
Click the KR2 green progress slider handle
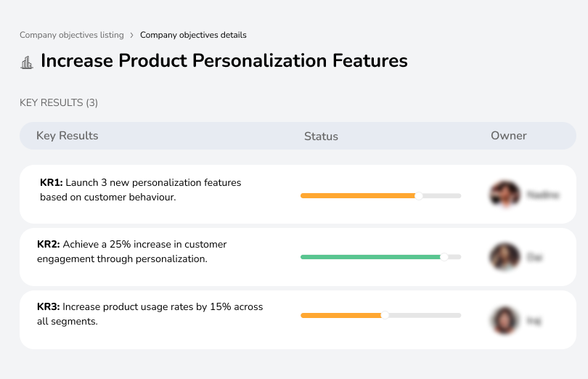[x=444, y=257]
